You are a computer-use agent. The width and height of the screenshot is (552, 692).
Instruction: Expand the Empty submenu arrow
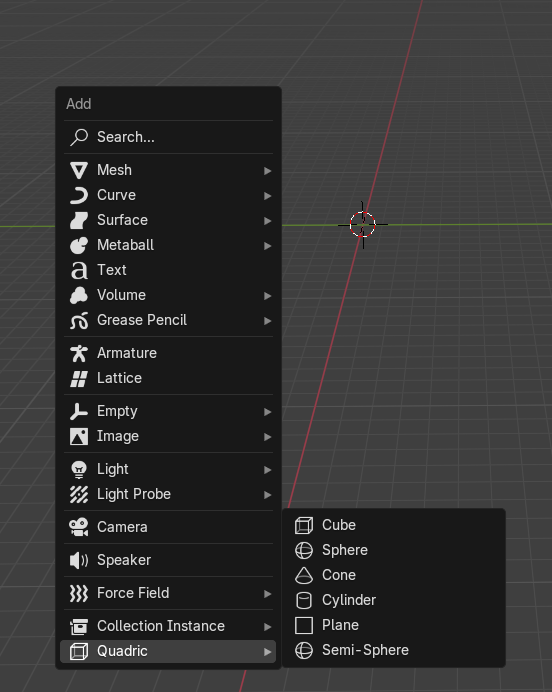click(267, 412)
